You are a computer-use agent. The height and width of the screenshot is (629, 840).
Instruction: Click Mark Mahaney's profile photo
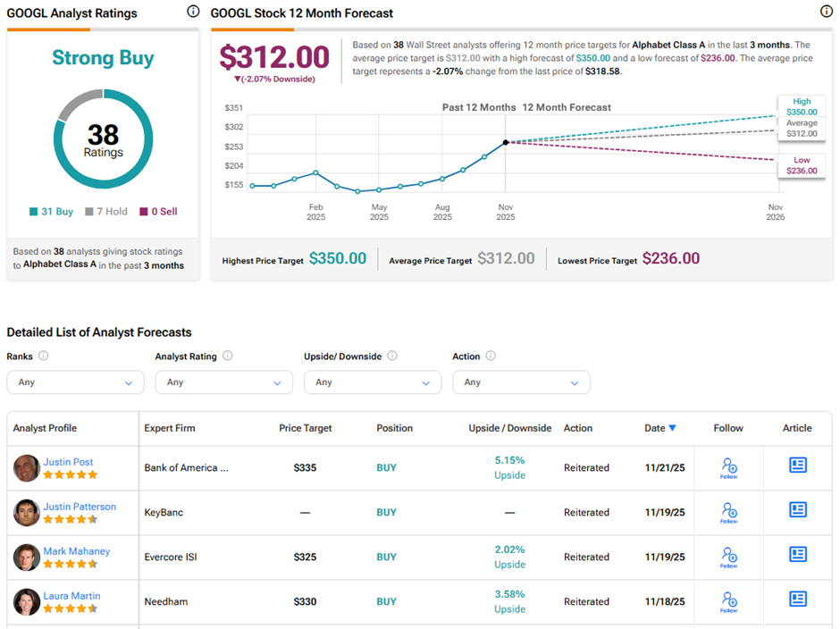tap(27, 558)
